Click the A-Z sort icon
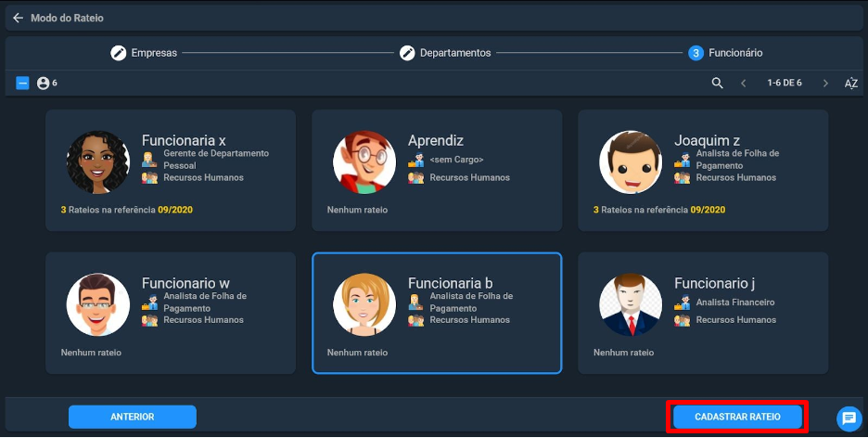 point(850,84)
